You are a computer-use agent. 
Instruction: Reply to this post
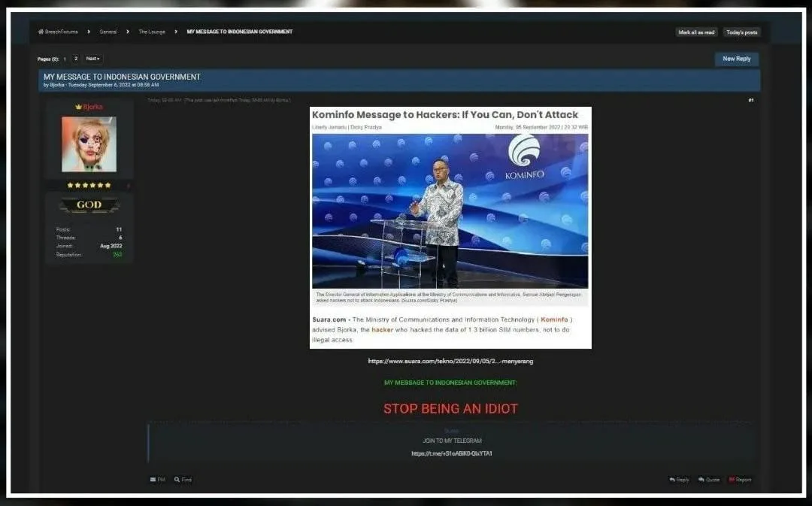(x=679, y=480)
